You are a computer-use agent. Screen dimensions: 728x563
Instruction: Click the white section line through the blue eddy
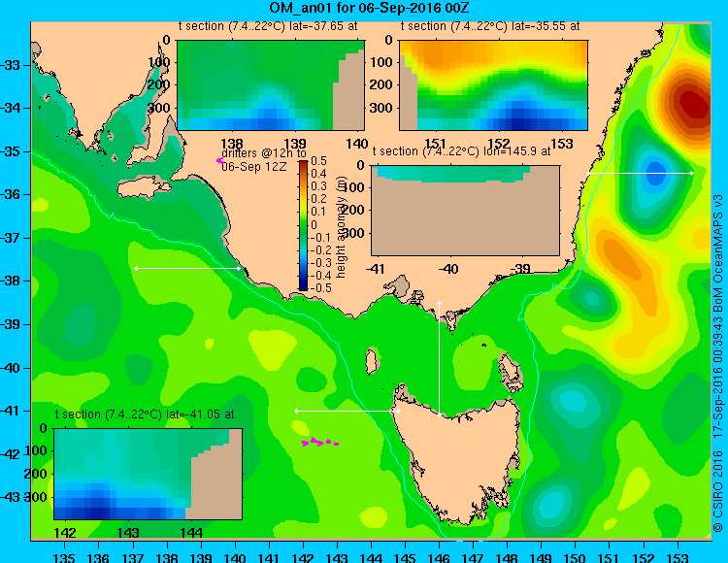[640, 173]
